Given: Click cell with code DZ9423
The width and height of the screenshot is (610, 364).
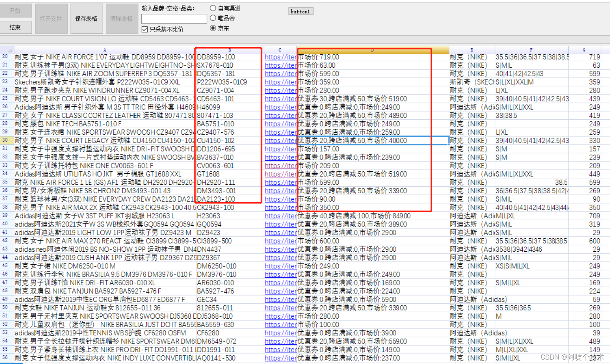Looking at the screenshot, I should pos(230,233).
